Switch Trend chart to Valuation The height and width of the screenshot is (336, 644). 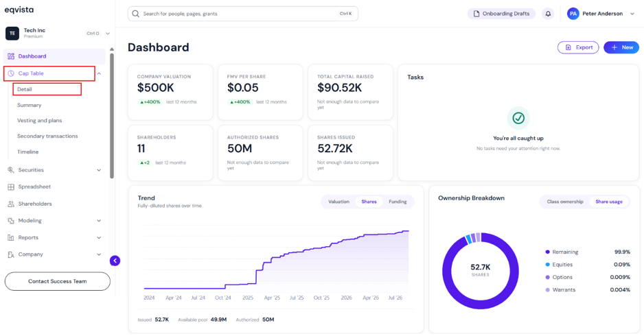(338, 202)
